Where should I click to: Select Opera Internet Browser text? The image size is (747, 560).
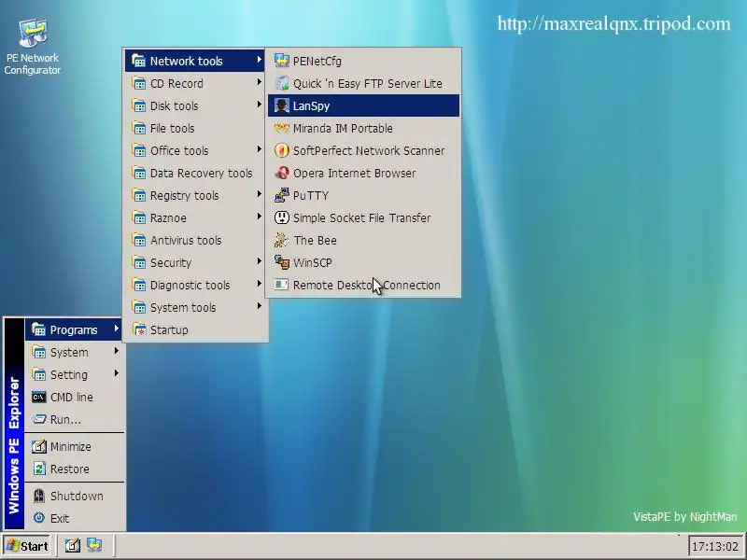355,173
